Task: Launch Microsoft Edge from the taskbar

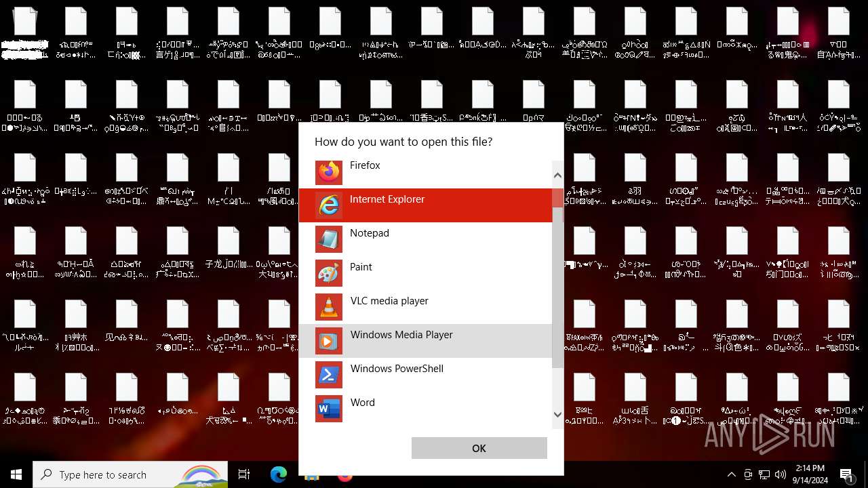Action: (x=279, y=474)
